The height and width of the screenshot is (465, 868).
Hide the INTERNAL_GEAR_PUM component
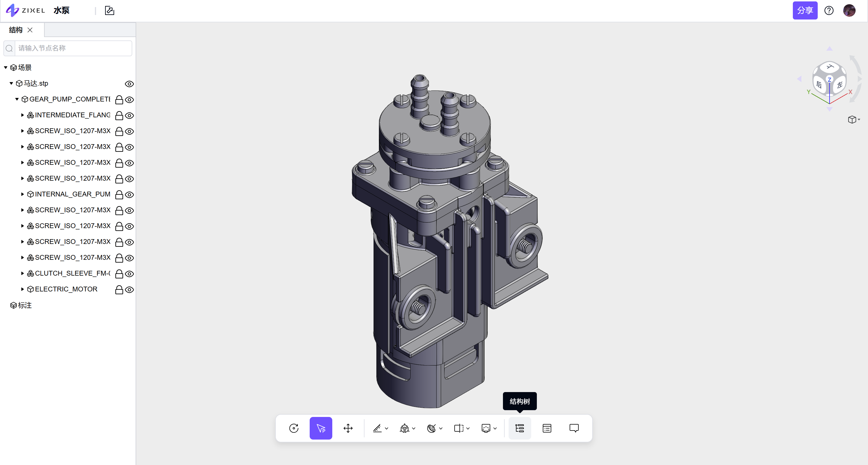click(129, 195)
